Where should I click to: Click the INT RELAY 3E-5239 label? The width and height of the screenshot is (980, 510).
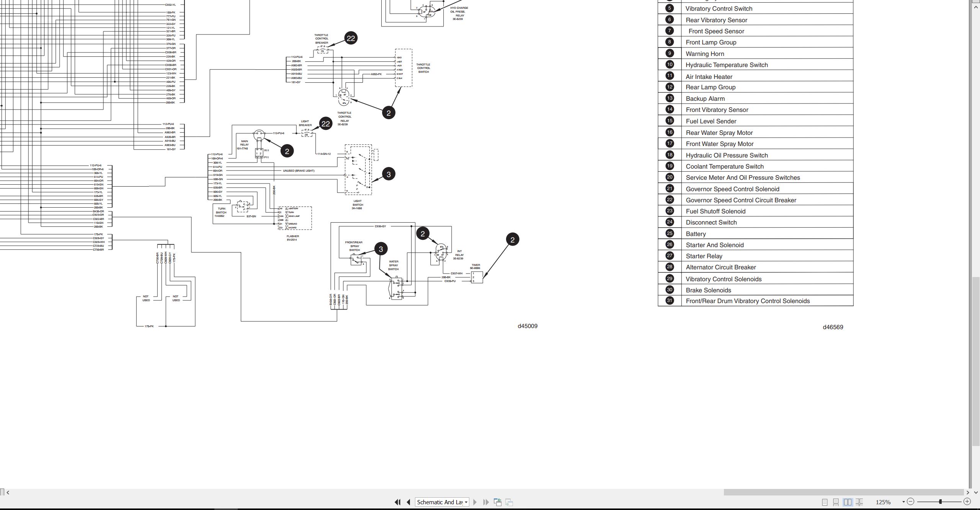tap(459, 255)
